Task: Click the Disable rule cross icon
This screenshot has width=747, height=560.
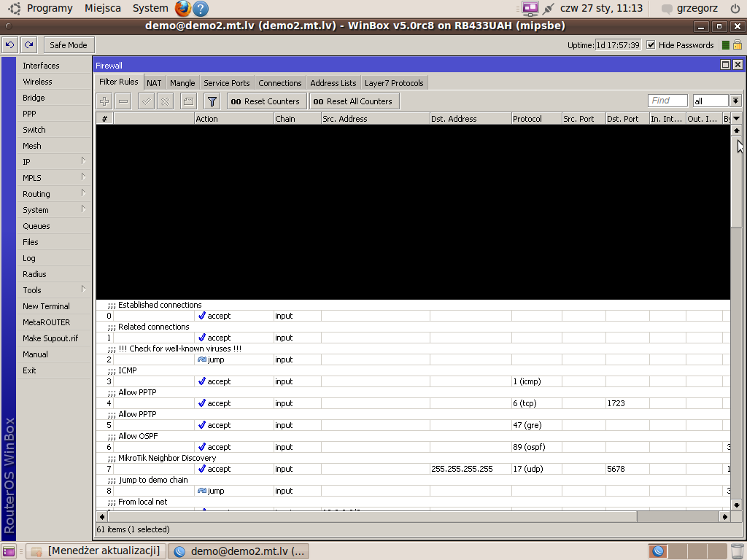Action: (165, 101)
